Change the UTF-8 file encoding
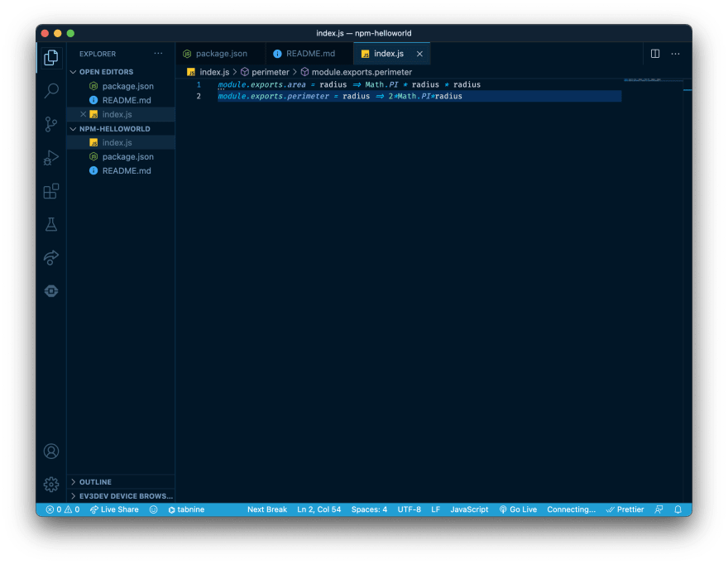 409,509
